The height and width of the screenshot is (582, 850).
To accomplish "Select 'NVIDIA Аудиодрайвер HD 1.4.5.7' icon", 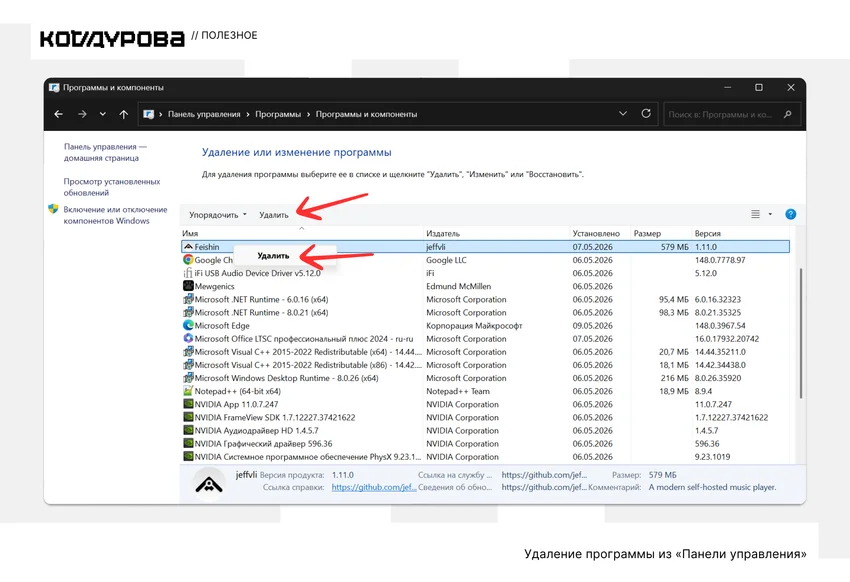I will point(188,430).
